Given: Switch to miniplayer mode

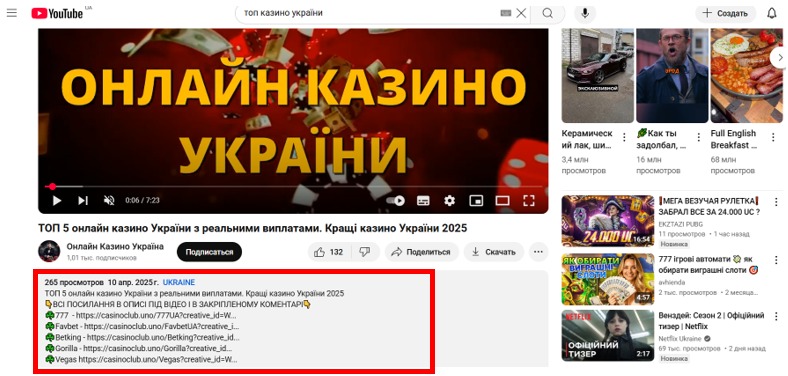Looking at the screenshot, I should click(x=475, y=201).
